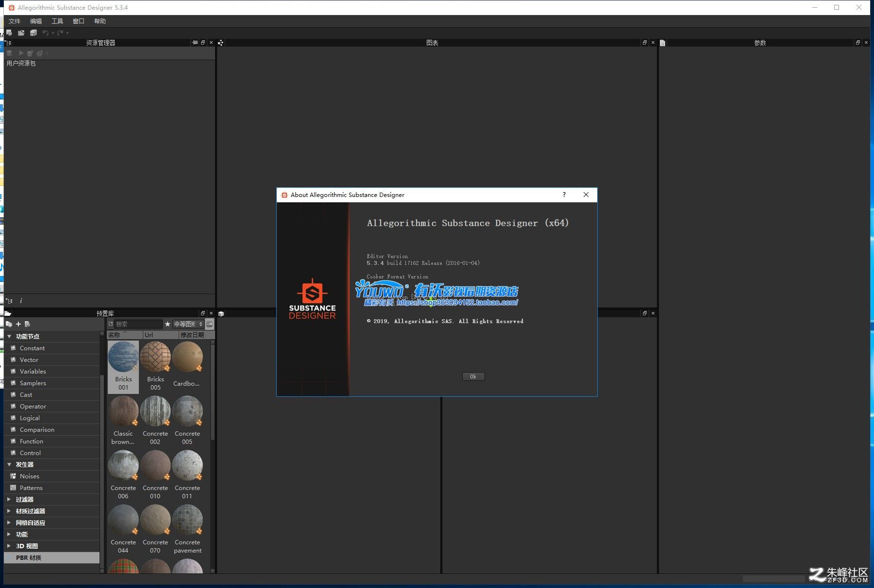
Task: Float the 参数 parameters panel
Action: [x=858, y=43]
